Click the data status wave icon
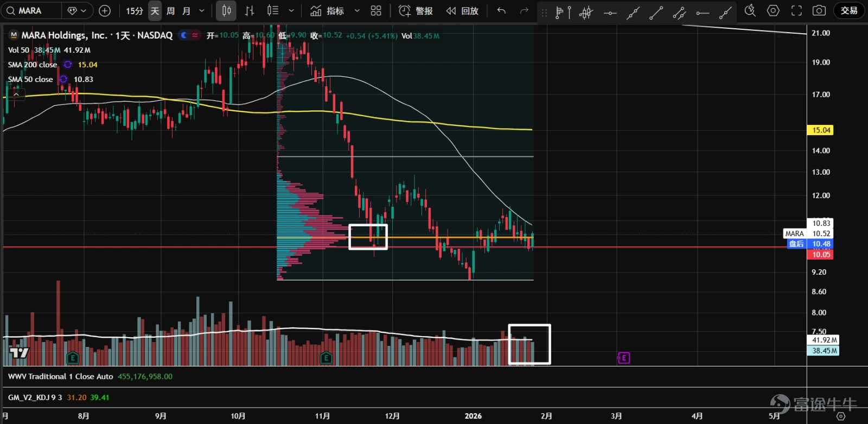 (195, 35)
